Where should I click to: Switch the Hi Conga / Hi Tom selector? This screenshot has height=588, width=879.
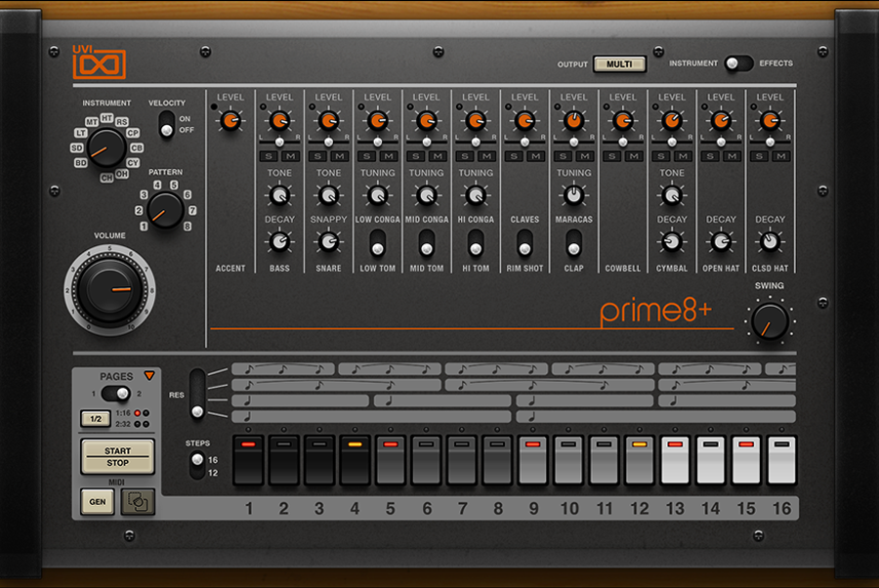point(476,242)
